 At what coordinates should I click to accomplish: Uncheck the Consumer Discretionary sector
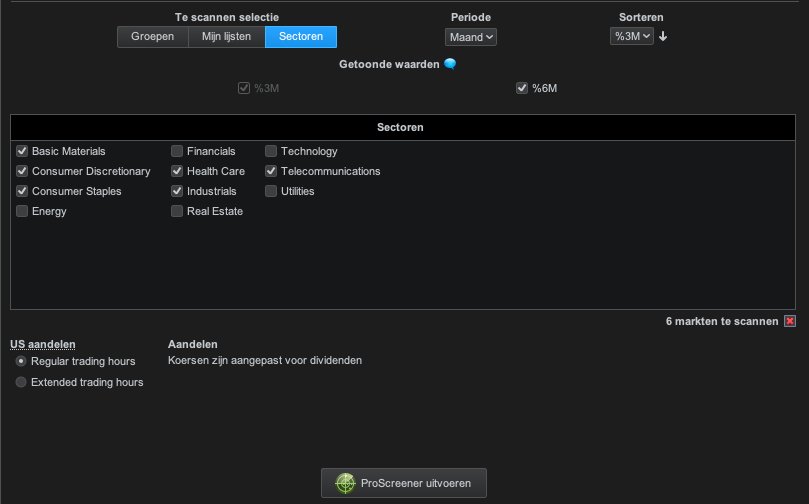(x=22, y=171)
